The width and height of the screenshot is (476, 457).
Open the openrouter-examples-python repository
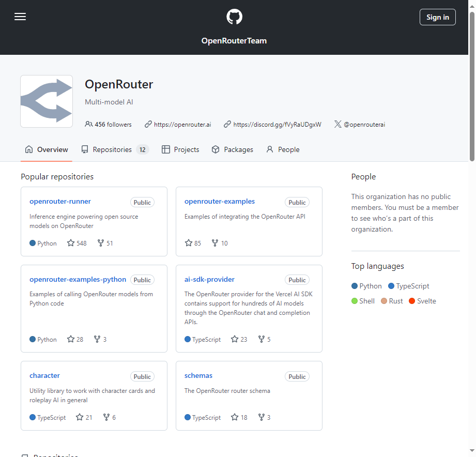point(78,279)
